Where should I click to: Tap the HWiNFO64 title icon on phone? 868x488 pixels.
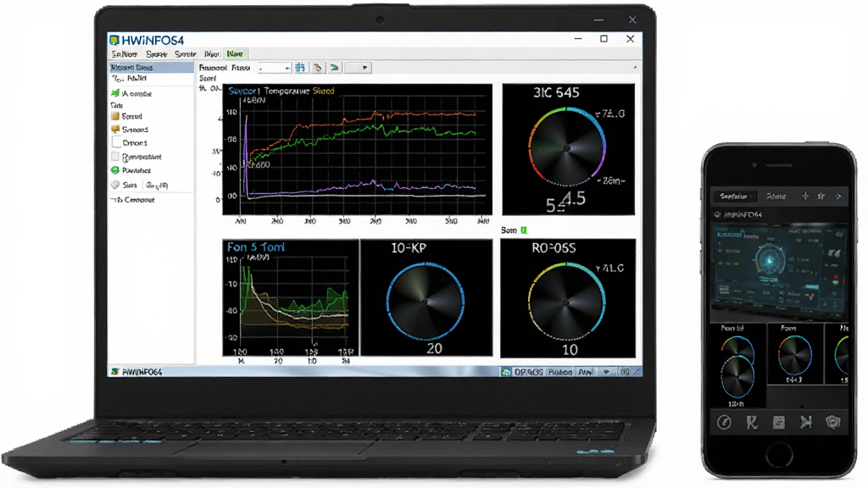coord(717,214)
